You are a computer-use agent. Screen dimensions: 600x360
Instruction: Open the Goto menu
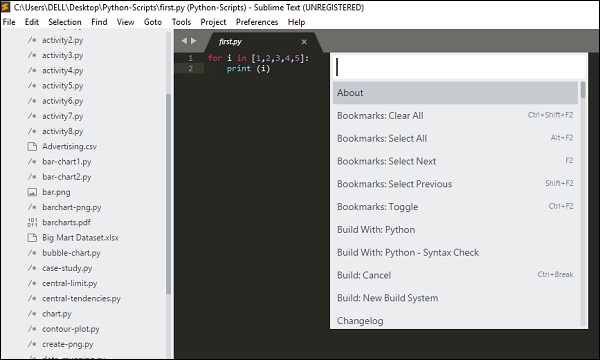pyautogui.click(x=153, y=22)
